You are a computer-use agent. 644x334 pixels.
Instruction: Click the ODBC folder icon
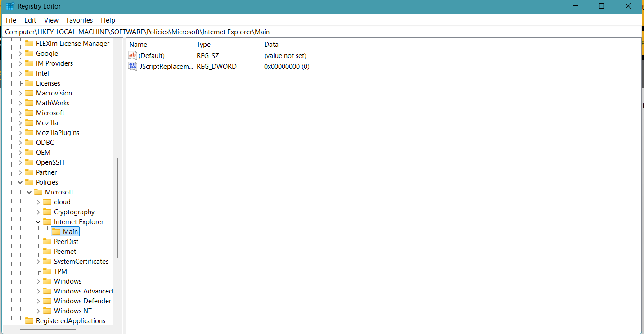tap(29, 143)
